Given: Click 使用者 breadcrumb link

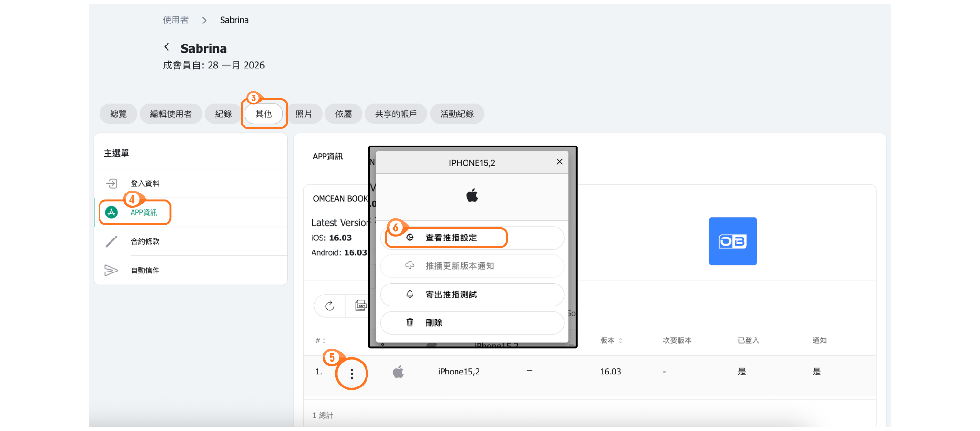Looking at the screenshot, I should (176, 20).
